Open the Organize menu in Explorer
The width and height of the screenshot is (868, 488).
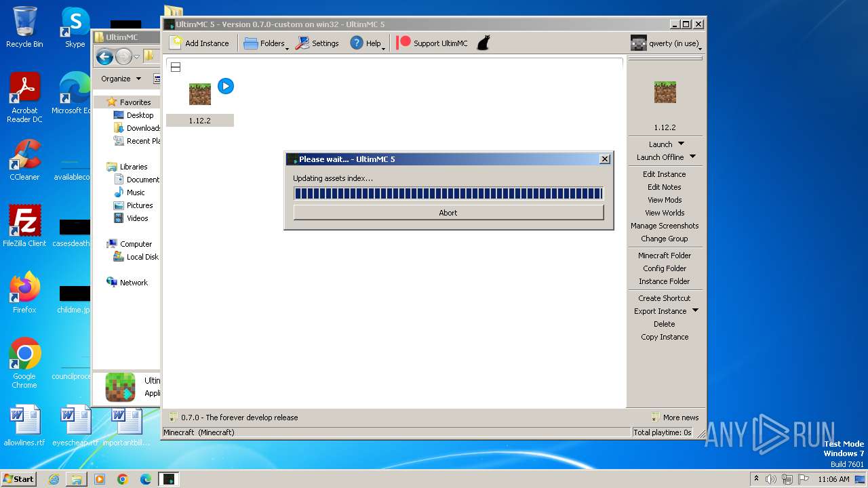point(121,79)
